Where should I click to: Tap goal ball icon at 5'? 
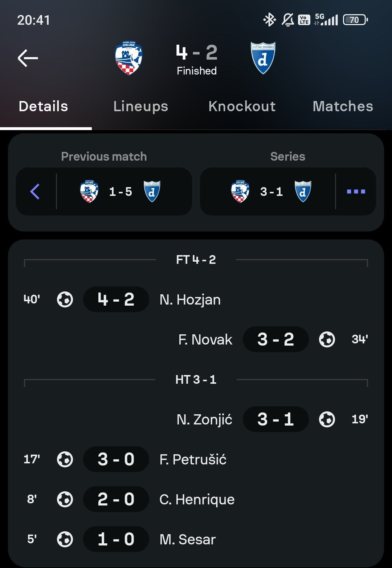click(x=65, y=539)
